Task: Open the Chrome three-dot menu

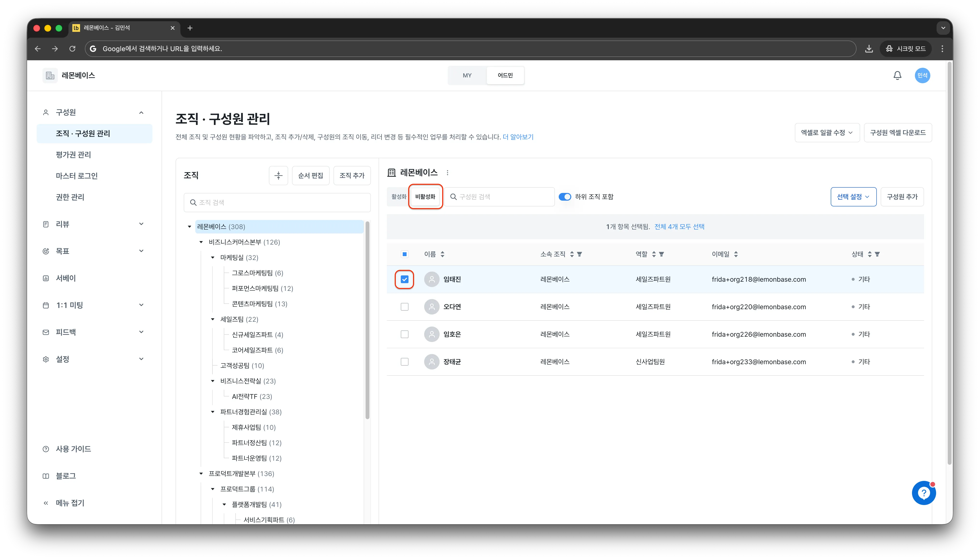Action: (x=942, y=48)
